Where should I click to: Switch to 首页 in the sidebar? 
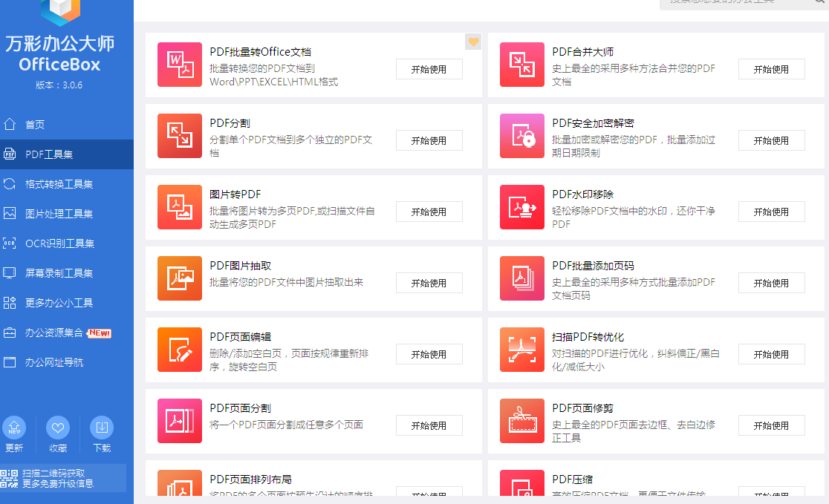[x=35, y=125]
